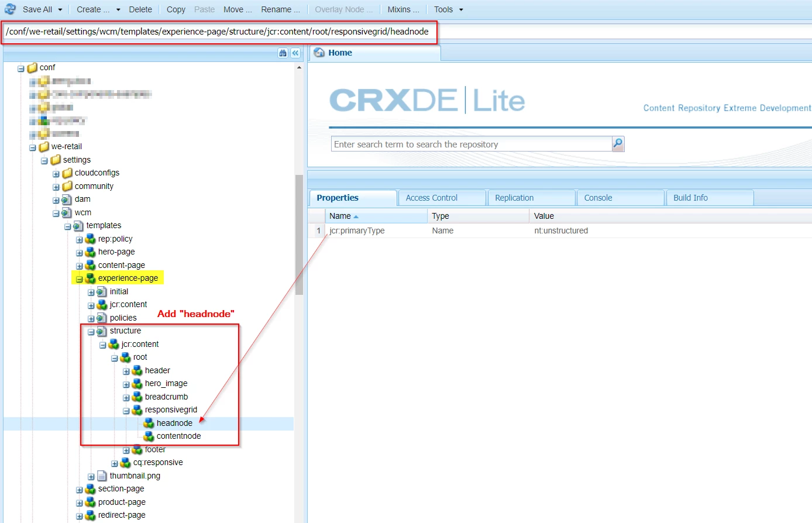The height and width of the screenshot is (523, 812).
Task: Collapse the wcm node
Action: pyautogui.click(x=56, y=214)
